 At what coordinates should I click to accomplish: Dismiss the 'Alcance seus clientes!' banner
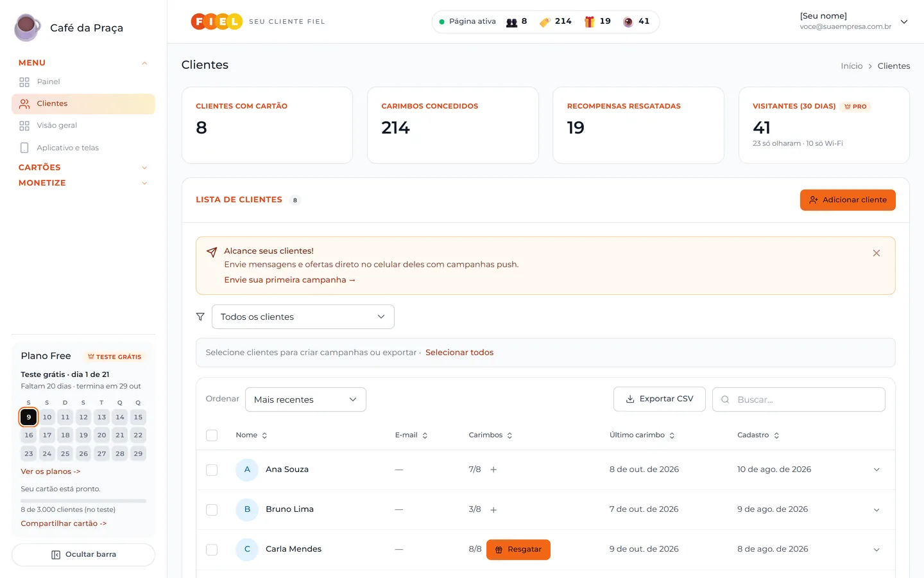point(876,253)
